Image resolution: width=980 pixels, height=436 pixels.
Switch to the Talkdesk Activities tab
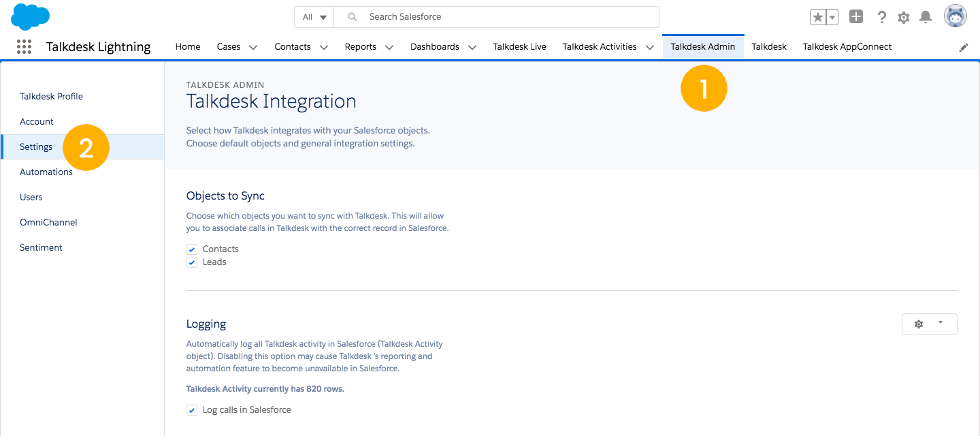600,47
